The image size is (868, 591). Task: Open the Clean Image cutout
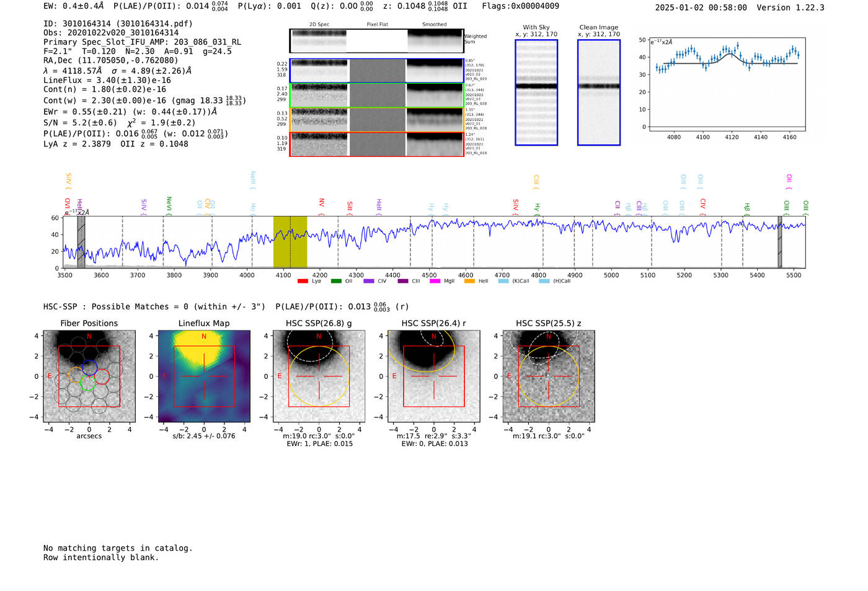599,92
